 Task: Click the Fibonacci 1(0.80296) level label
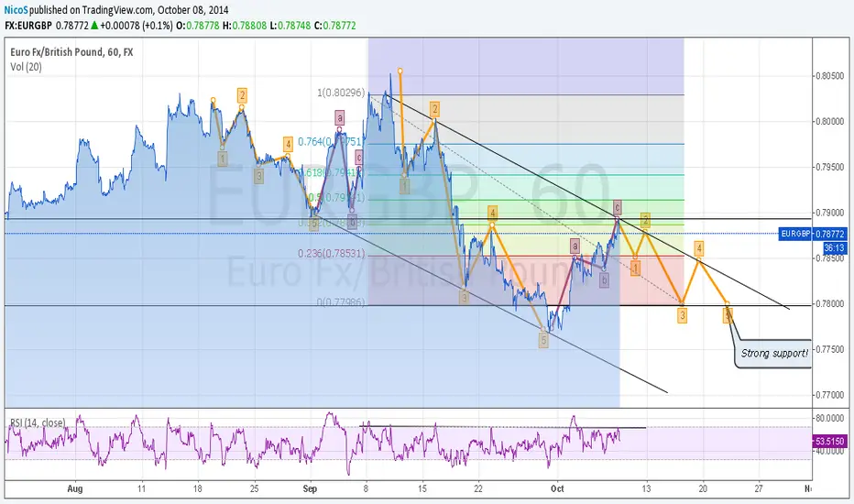[x=341, y=93]
